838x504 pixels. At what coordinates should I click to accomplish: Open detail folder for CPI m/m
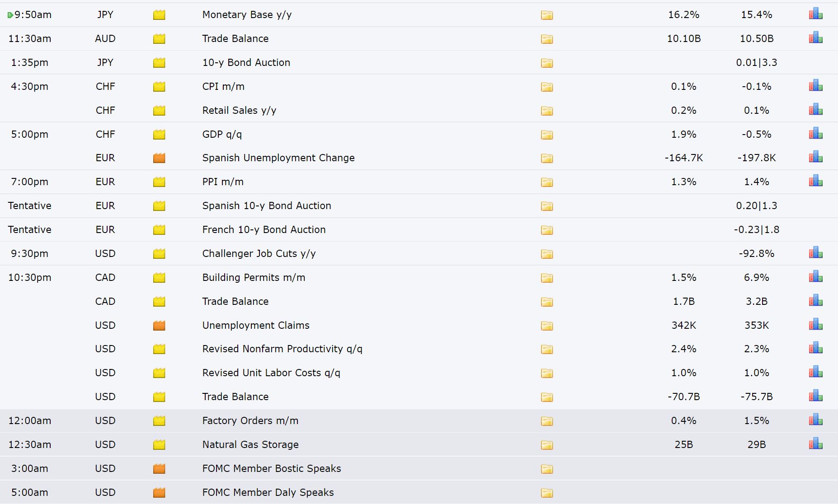547,87
